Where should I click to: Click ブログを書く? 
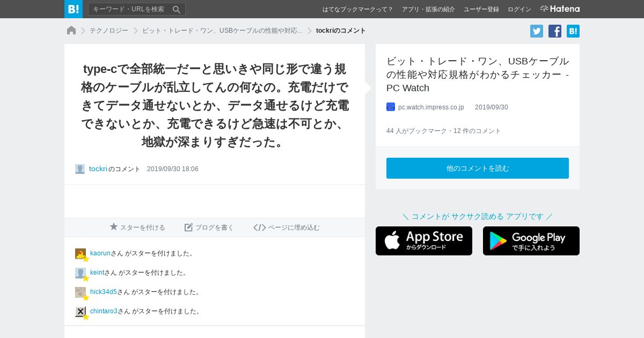(x=209, y=227)
